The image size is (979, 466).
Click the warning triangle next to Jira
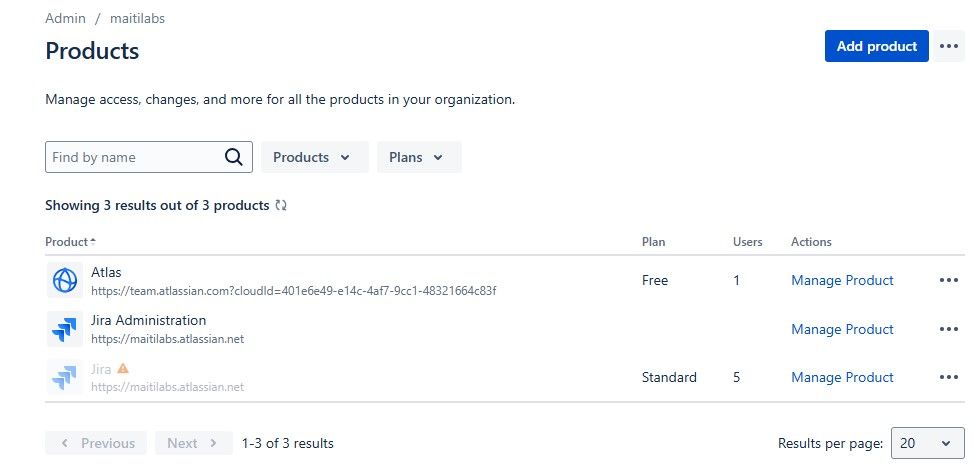click(123, 369)
